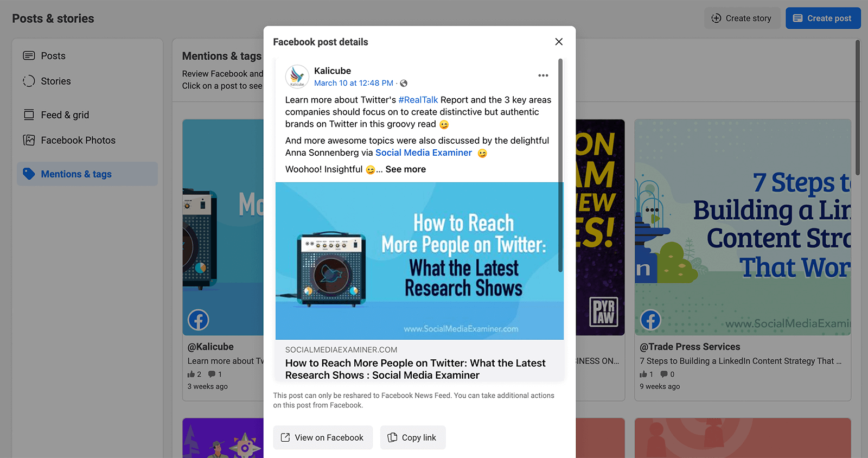Click the Posts & stories page title
Image resolution: width=868 pixels, height=458 pixels.
[x=53, y=18]
